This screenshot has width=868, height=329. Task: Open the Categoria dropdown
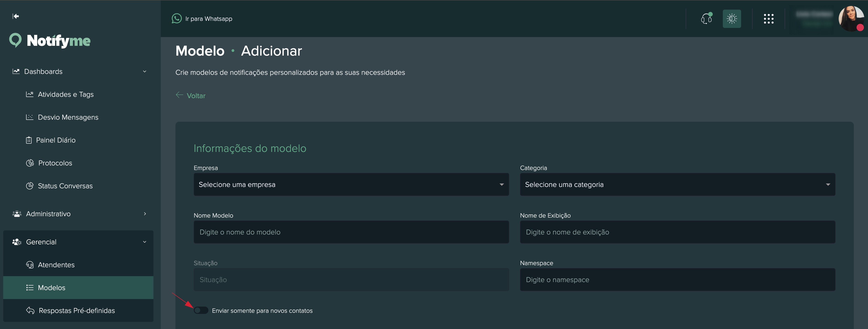[677, 185]
